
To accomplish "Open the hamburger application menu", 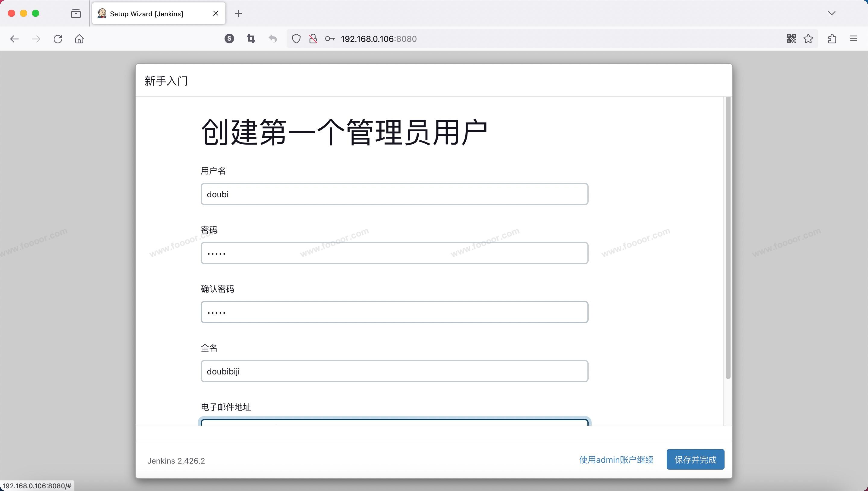I will tap(853, 39).
